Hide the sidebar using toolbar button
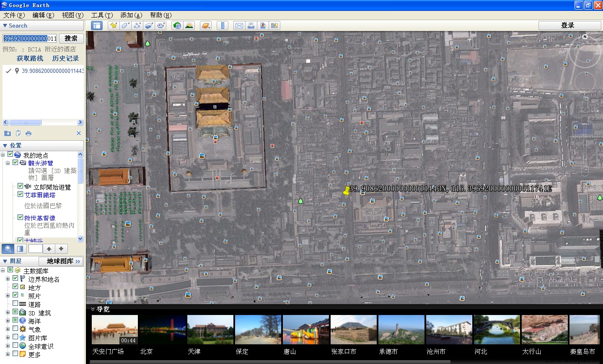Screen dimensions: 603x364 pyautogui.click(x=97, y=26)
